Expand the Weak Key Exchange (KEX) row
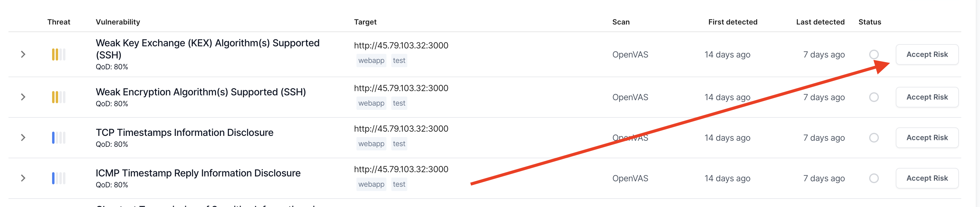This screenshot has height=207, width=980. pyautogui.click(x=23, y=54)
